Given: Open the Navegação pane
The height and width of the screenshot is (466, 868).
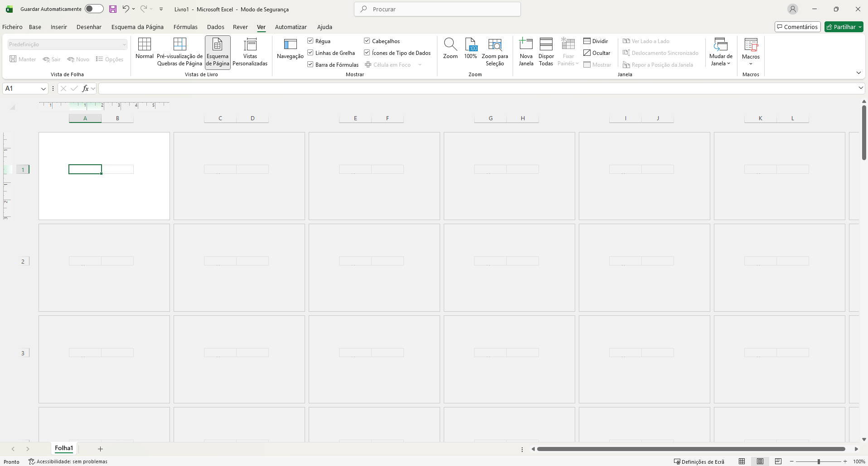Looking at the screenshot, I should tap(290, 49).
